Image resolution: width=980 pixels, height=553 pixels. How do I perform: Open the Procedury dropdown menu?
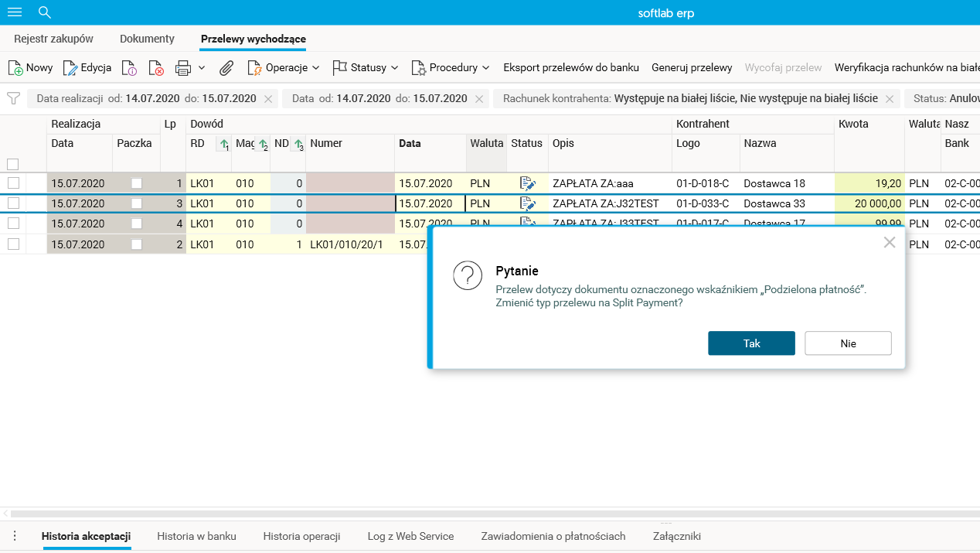point(451,68)
